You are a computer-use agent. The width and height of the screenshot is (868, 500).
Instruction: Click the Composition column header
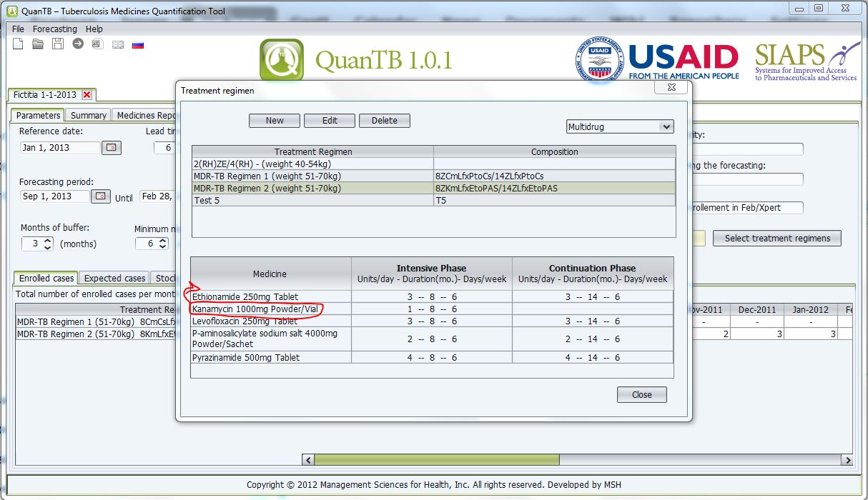[x=554, y=151]
